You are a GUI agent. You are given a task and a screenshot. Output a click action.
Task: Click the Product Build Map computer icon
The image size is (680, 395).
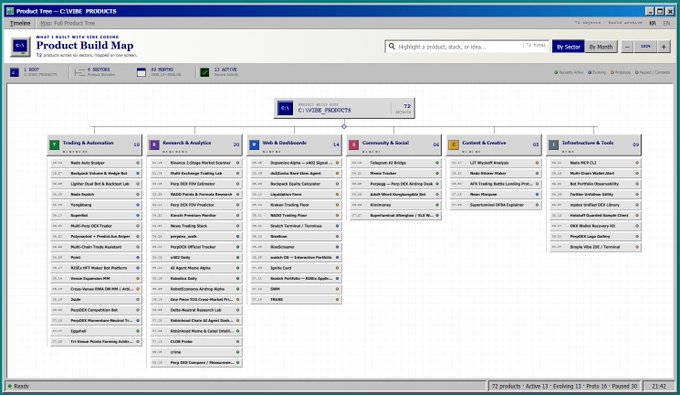click(20, 46)
